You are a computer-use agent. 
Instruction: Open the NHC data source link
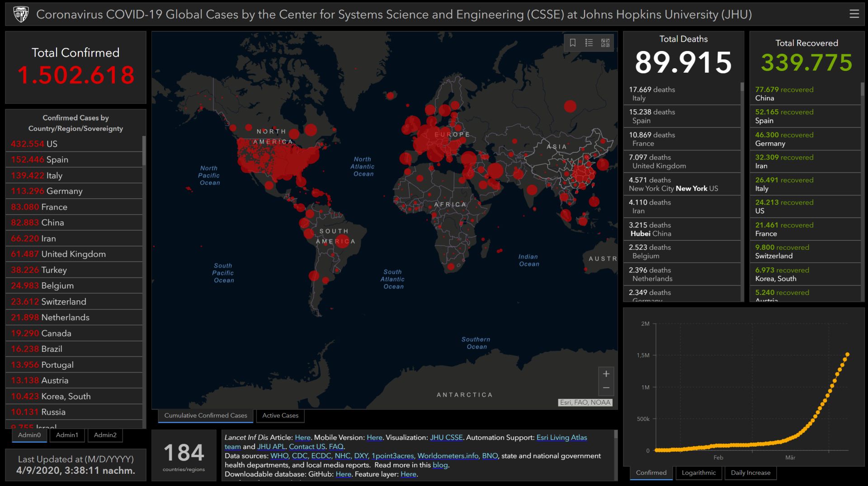343,456
